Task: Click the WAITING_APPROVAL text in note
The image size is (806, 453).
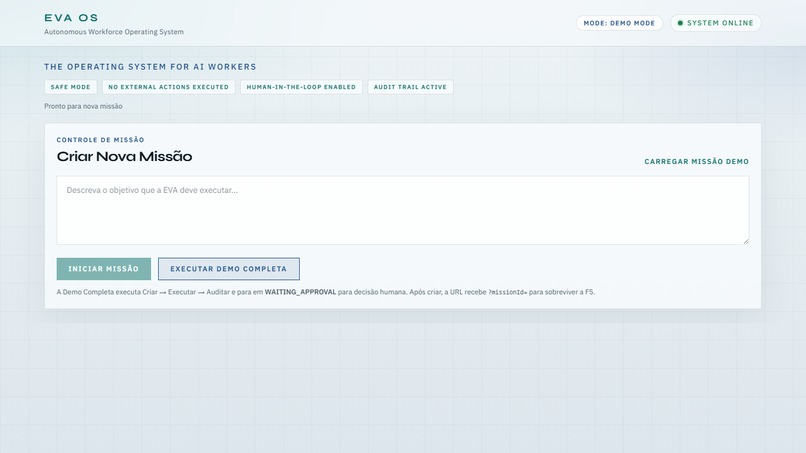Action: click(x=300, y=292)
